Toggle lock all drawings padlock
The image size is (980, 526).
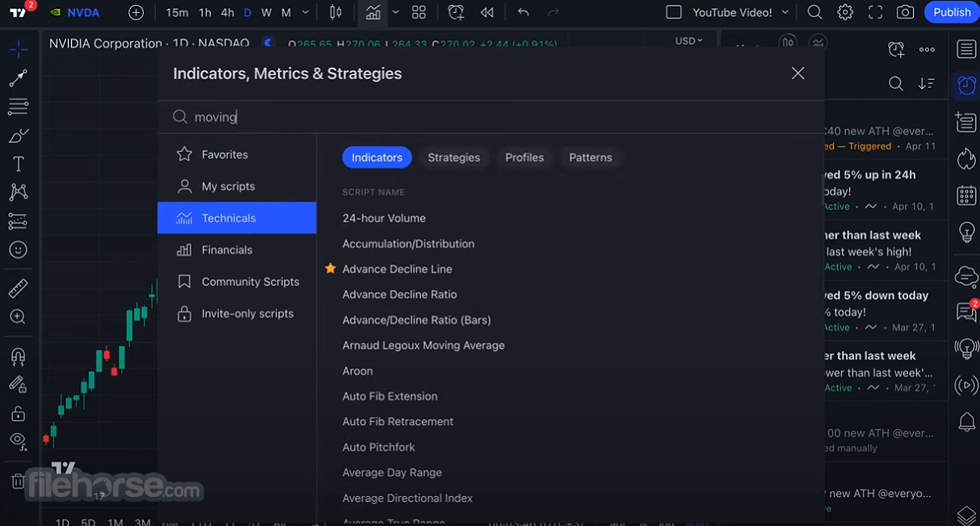[18, 413]
